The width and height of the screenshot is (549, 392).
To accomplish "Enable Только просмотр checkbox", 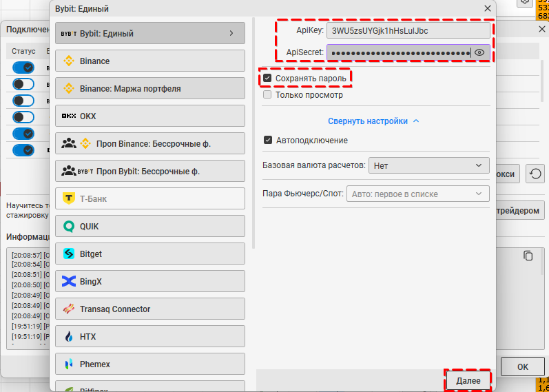I will [x=267, y=94].
